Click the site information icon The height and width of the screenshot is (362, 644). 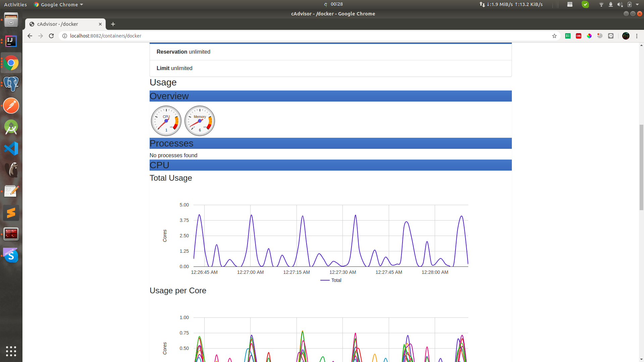[65, 36]
